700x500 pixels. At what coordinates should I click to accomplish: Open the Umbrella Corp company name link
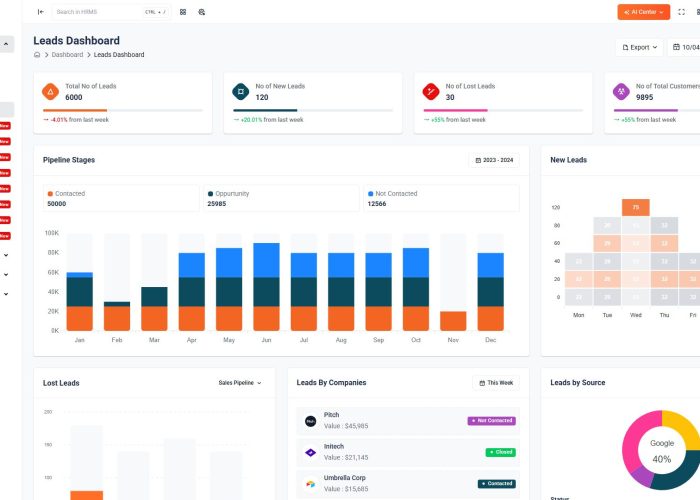tap(344, 478)
